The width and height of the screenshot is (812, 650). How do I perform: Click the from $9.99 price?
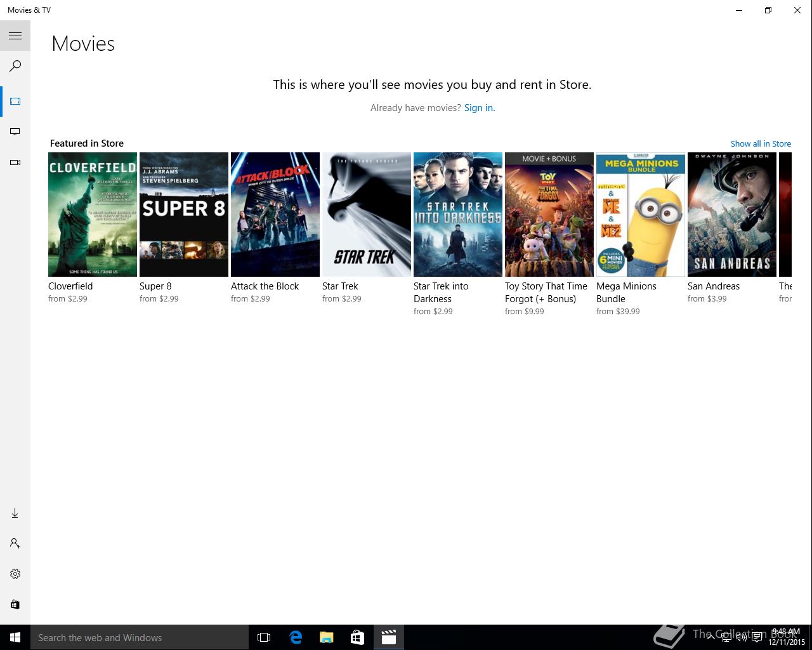tap(524, 312)
